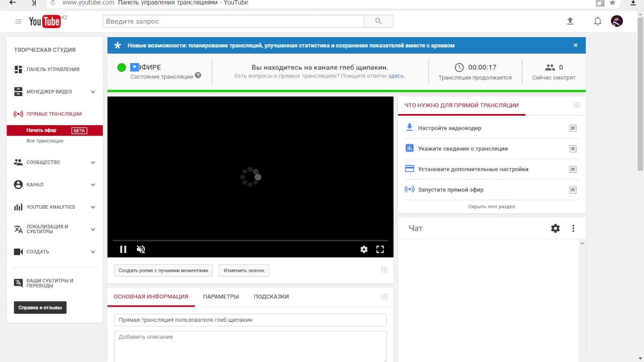Switch to the 'Подсказки' tab
Viewport: 644px width, 362px height.
[x=271, y=297]
